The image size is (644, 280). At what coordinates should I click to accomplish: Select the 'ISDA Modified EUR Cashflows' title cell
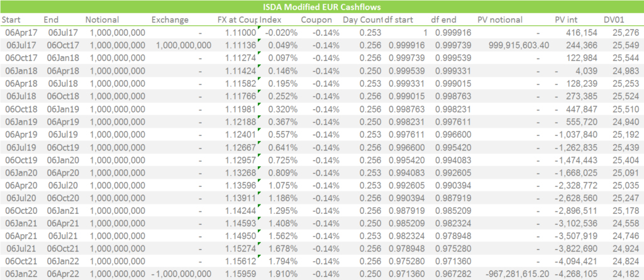tap(322, 7)
